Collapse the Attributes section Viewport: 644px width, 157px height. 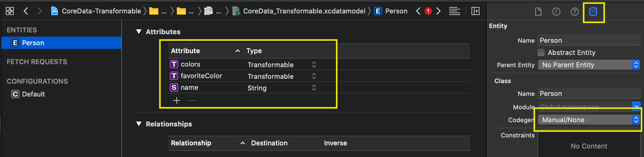tap(139, 32)
